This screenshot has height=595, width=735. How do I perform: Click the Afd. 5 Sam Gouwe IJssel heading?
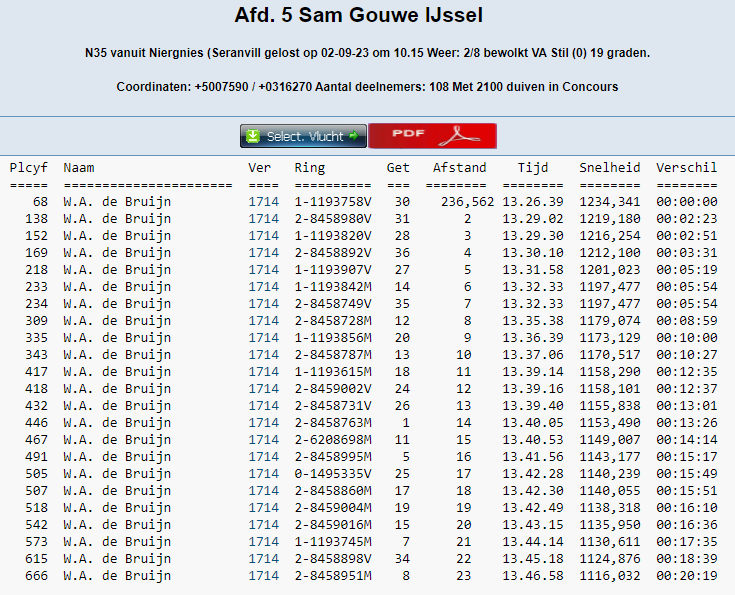click(359, 15)
